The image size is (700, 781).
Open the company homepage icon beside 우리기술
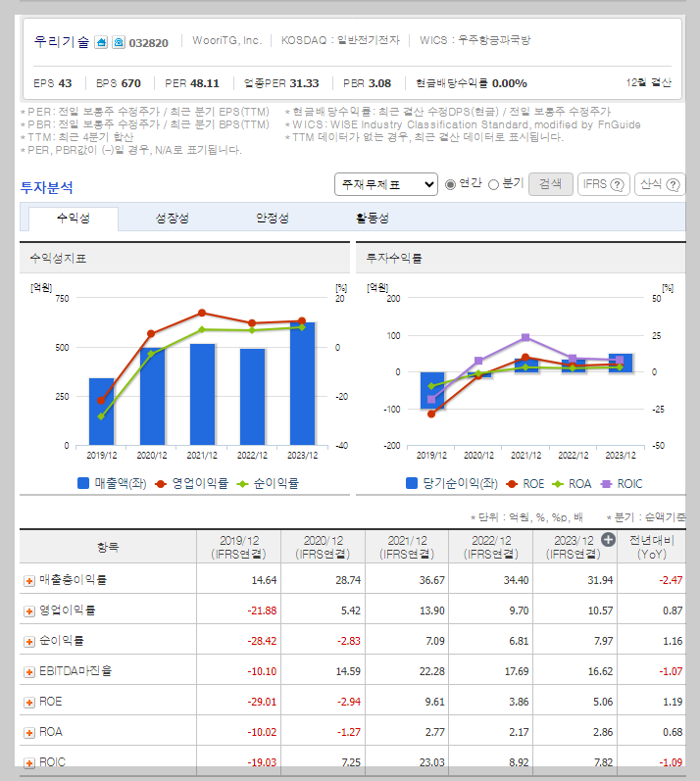click(101, 42)
